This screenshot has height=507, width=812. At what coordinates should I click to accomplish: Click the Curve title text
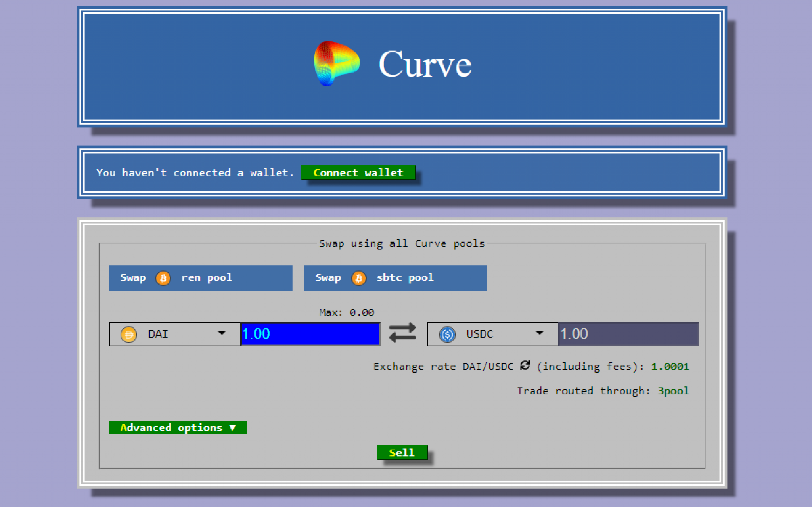[x=425, y=64]
